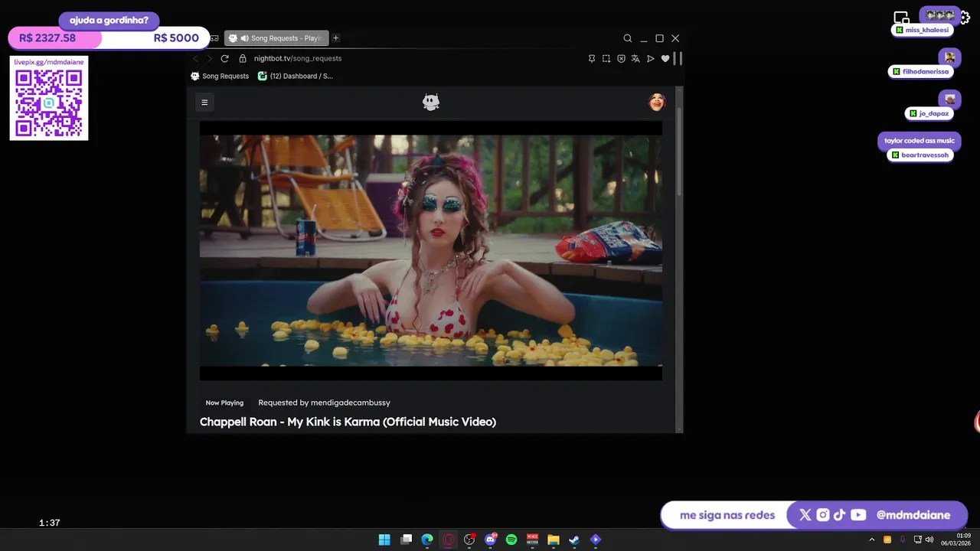Mute the Song Requests tab audio
Screen dimensions: 980x551
244,38
